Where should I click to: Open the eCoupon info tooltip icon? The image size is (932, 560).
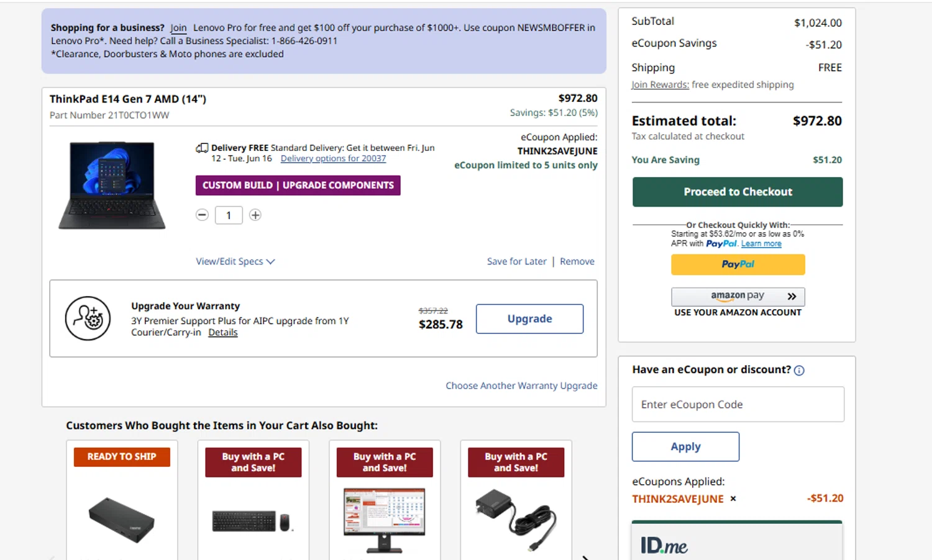pyautogui.click(x=799, y=371)
